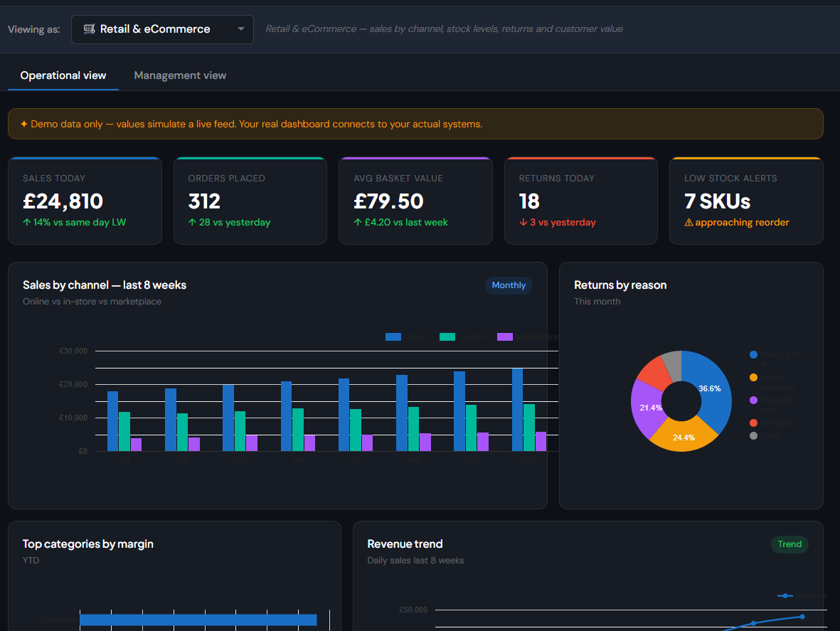The width and height of the screenshot is (840, 631).
Task: Click the Electronics margin bar
Action: click(198, 620)
